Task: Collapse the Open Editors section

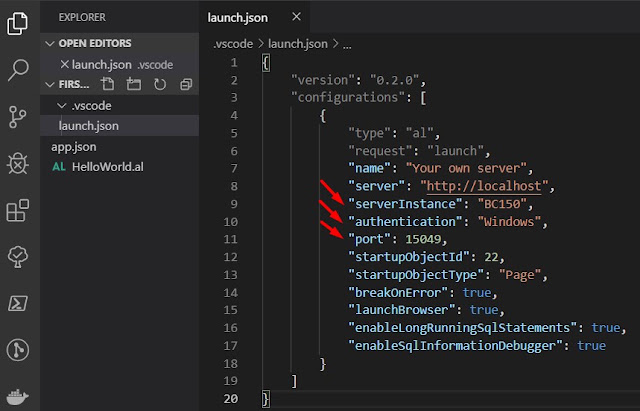Action: (50, 43)
